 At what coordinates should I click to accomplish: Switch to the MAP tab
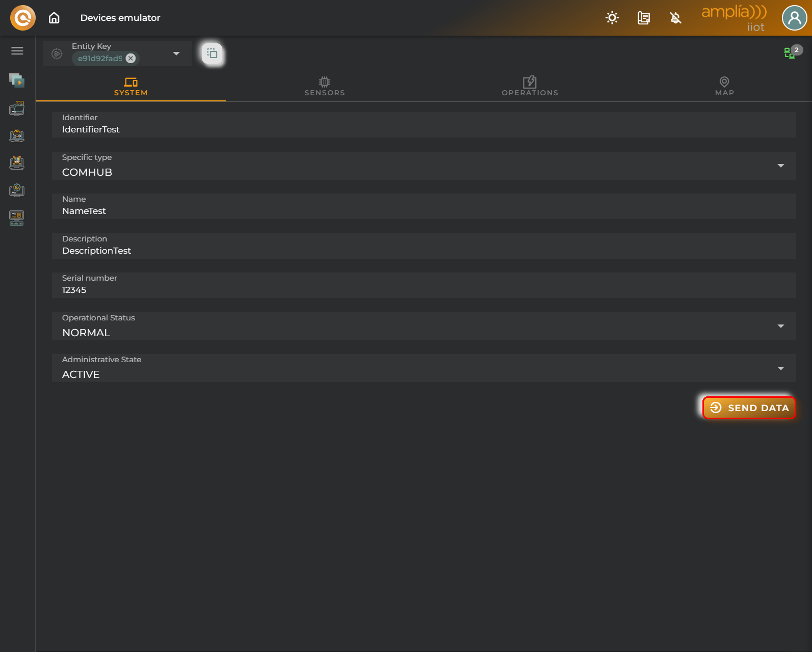[x=724, y=87]
